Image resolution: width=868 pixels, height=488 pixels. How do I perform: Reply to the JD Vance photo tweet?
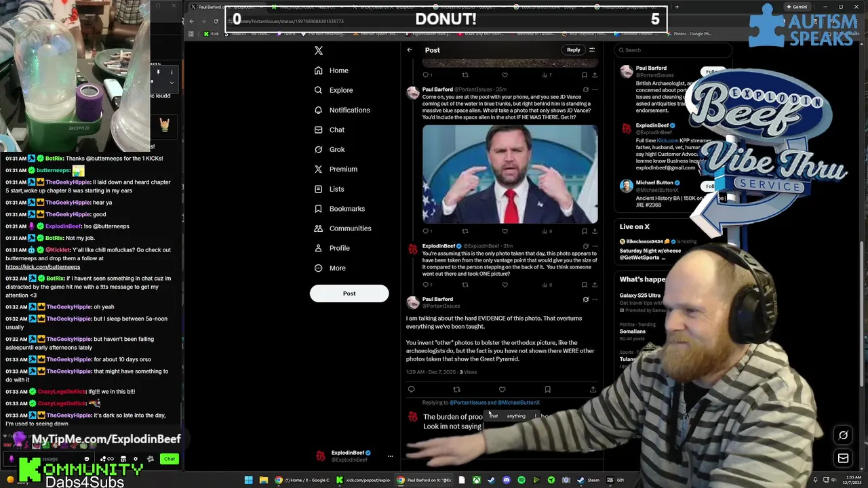(426, 231)
